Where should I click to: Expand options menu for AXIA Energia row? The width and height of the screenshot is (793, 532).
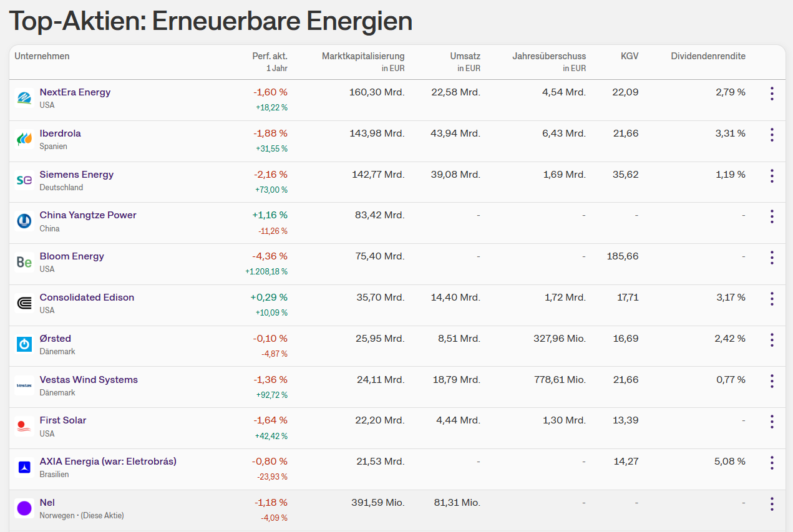point(772,463)
